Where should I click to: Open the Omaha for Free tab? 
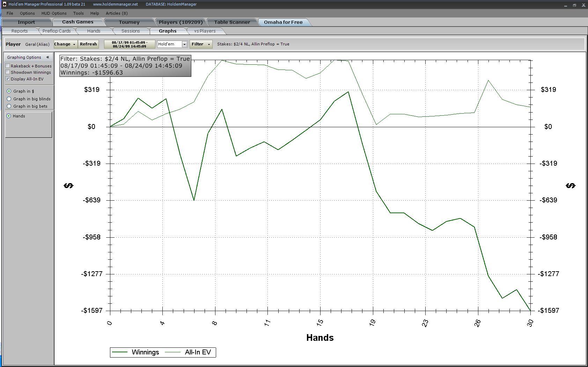pos(283,22)
